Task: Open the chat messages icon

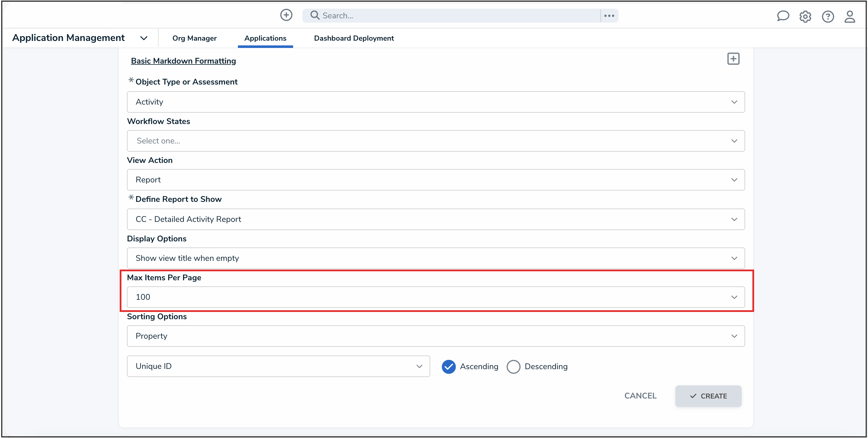Action: pos(783,16)
